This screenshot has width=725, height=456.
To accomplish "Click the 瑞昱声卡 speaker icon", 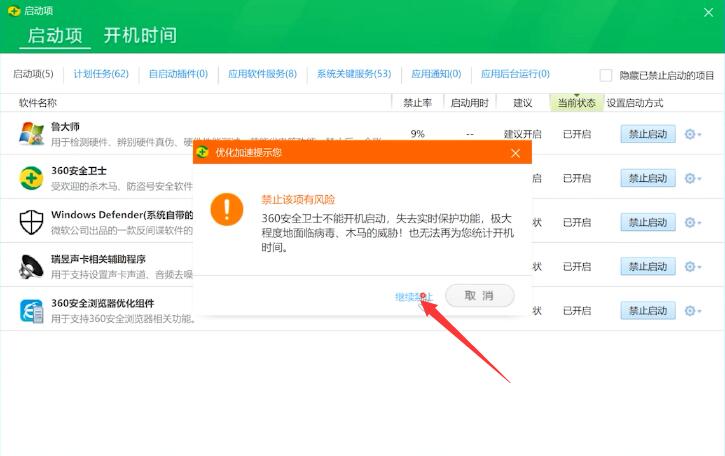I will click(x=31, y=266).
